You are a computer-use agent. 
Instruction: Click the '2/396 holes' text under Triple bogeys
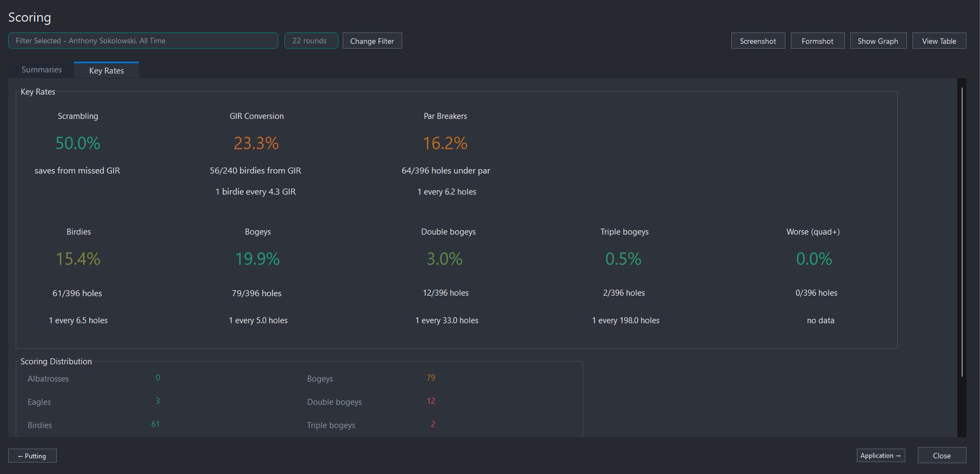point(624,293)
